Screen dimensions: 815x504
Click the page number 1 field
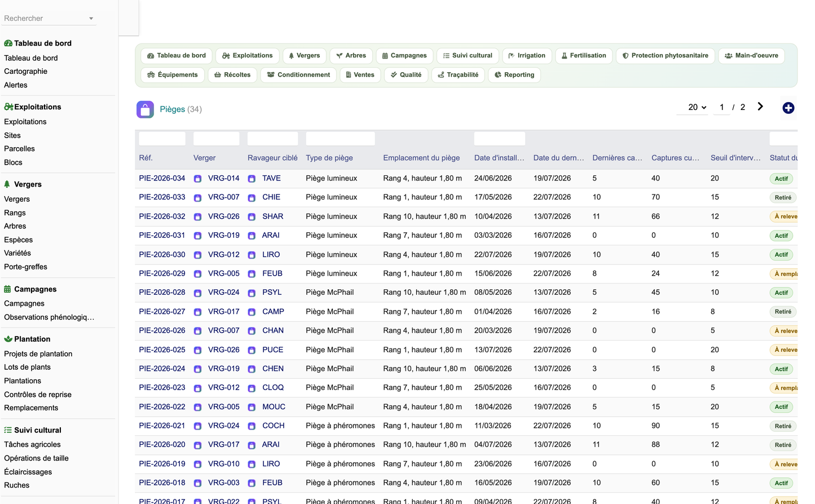tap(722, 107)
